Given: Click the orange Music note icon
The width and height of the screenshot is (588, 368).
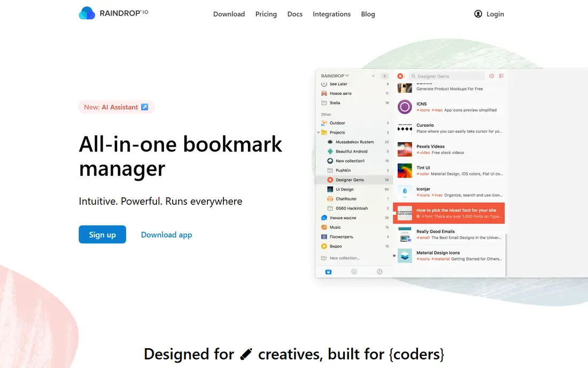Looking at the screenshot, I should pyautogui.click(x=324, y=227).
